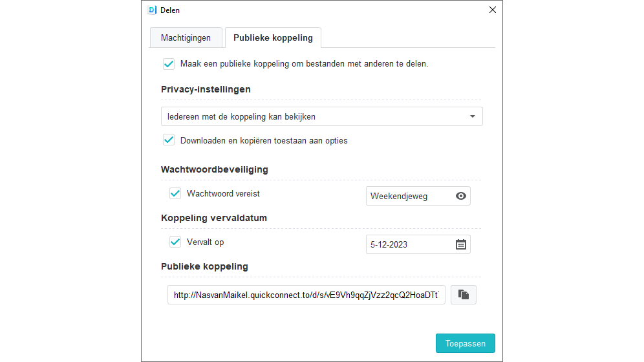The image size is (644, 362).
Task: Click the expiry date field 5-12-2023
Action: (x=407, y=244)
